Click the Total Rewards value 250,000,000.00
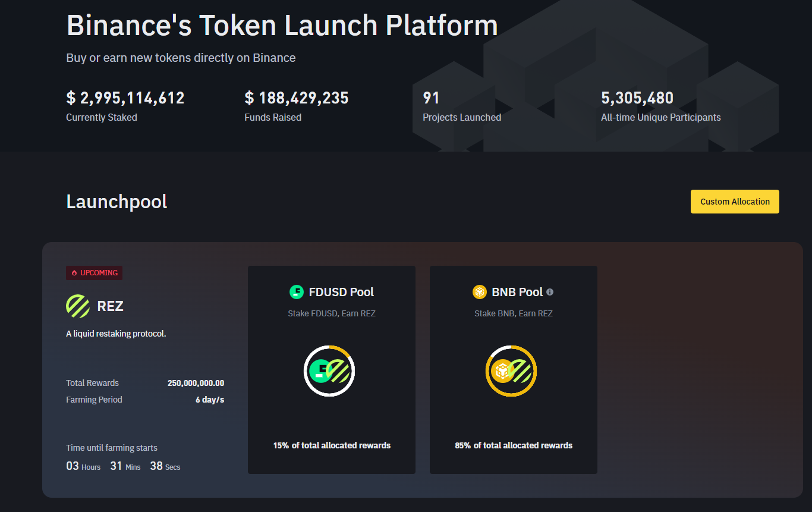 tap(196, 383)
